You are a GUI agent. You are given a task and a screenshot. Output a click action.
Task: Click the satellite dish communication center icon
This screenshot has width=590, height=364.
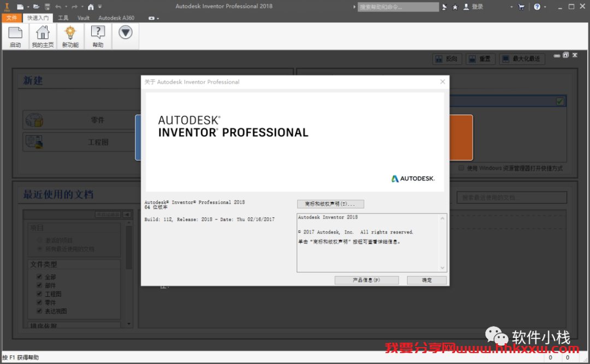[444, 7]
